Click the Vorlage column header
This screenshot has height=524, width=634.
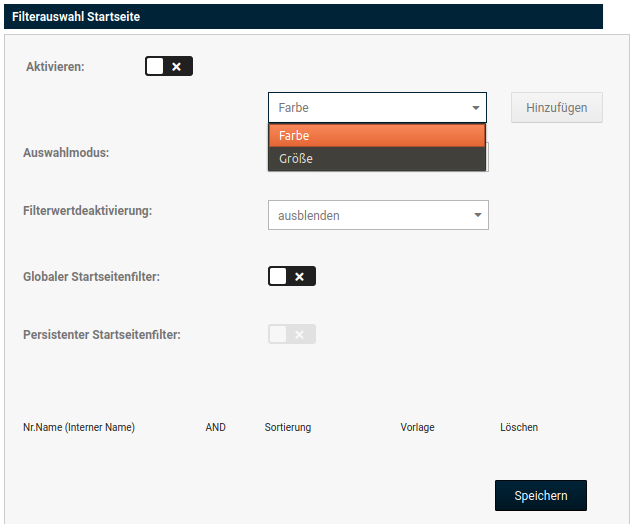click(417, 428)
